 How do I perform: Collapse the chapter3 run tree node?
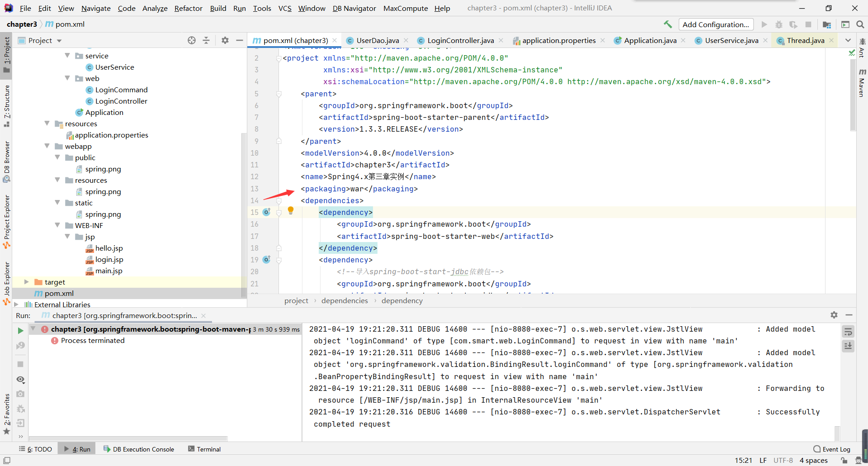(x=33, y=329)
